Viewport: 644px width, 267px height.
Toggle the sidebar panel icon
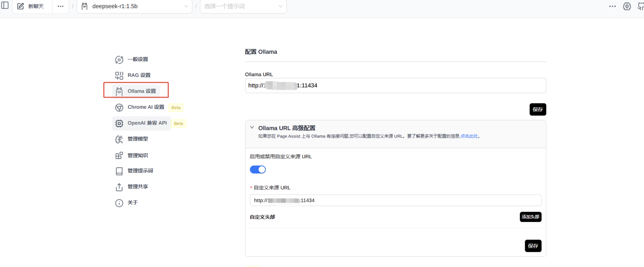click(x=5, y=6)
